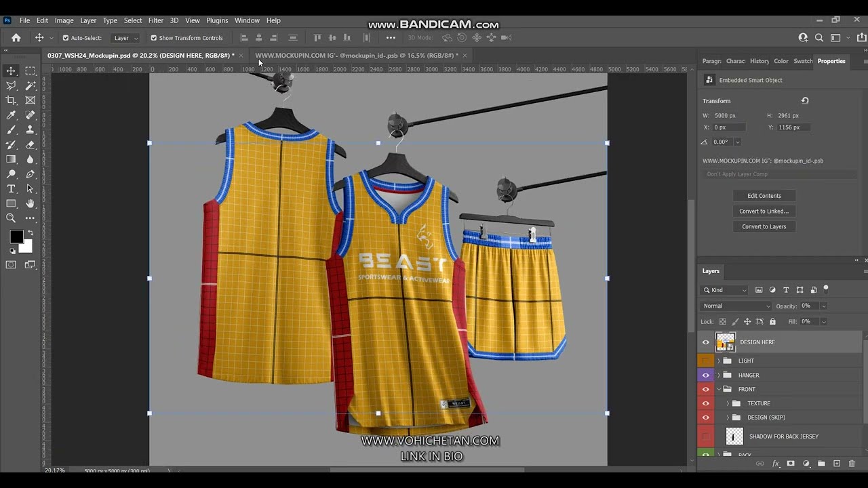Switch to the Swatches panel tab
The width and height of the screenshot is (868, 488).
(x=803, y=61)
